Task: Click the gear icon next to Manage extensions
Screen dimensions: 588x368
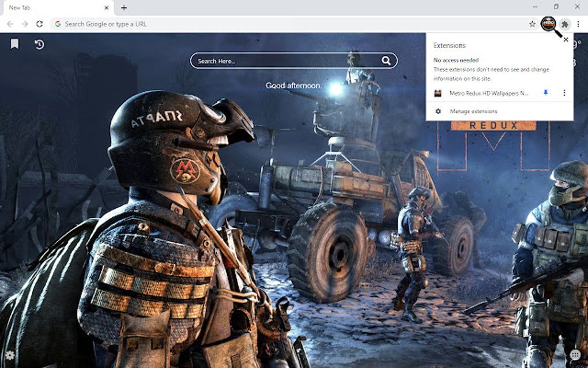Action: (x=438, y=111)
